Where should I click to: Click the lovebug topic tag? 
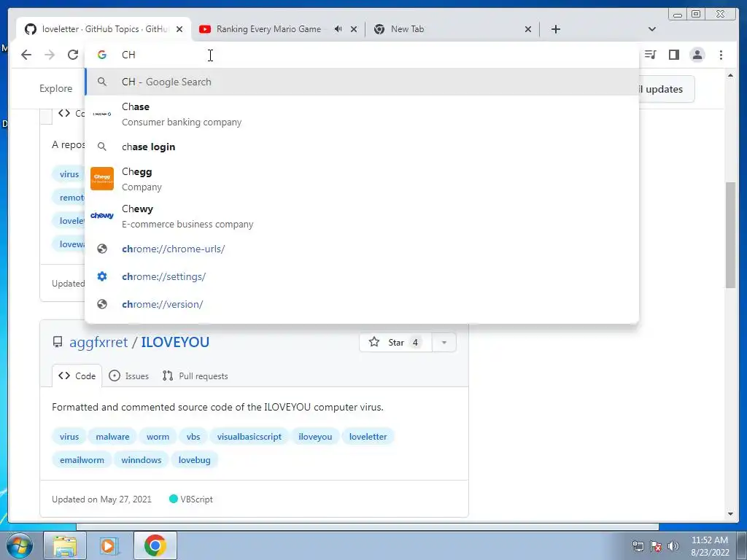pos(194,460)
